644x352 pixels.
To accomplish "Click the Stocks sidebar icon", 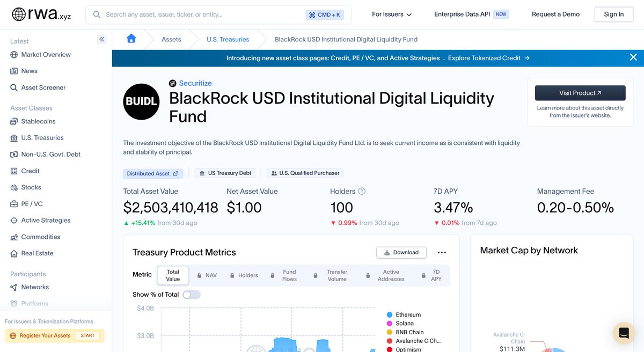I will click(x=14, y=187).
